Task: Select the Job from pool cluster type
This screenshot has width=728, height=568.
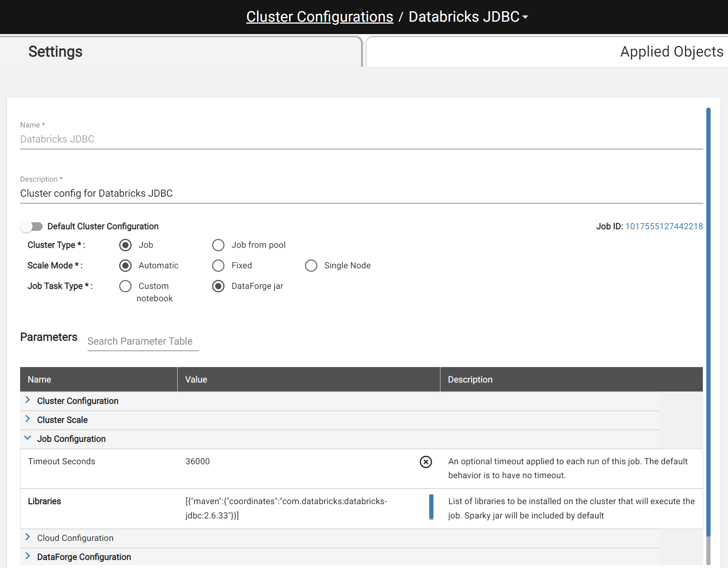Action: click(x=218, y=245)
